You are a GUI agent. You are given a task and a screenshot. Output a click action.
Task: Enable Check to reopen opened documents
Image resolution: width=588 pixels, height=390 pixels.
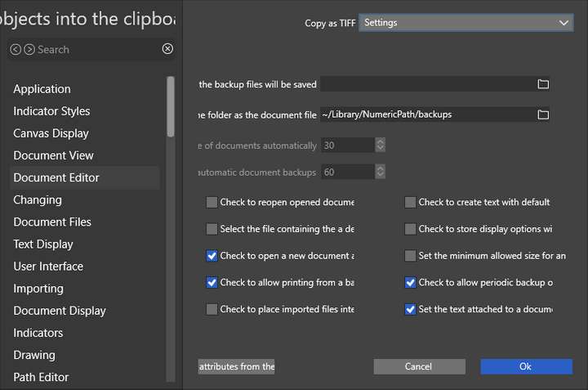(x=212, y=202)
